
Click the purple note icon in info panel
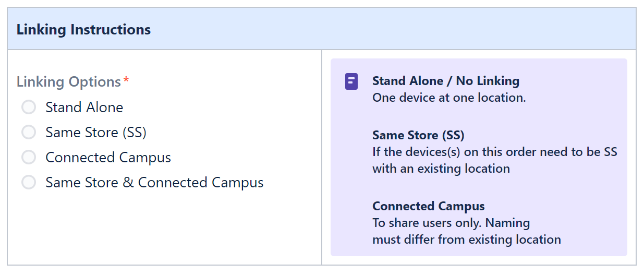[x=351, y=81]
